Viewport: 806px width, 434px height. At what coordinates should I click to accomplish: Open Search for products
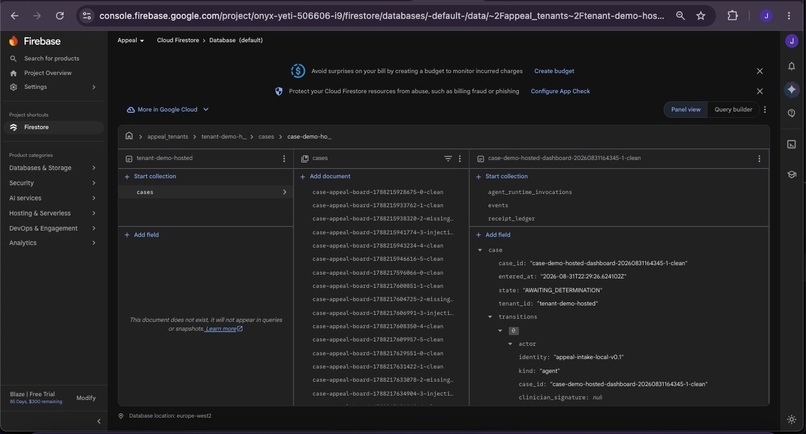tap(51, 59)
